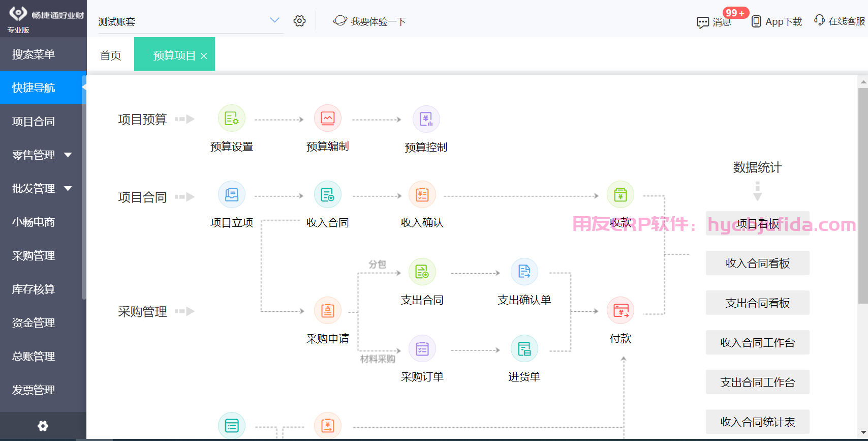Click the App下载 phone icon
Viewport: 868px width, 441px height.
click(x=756, y=21)
